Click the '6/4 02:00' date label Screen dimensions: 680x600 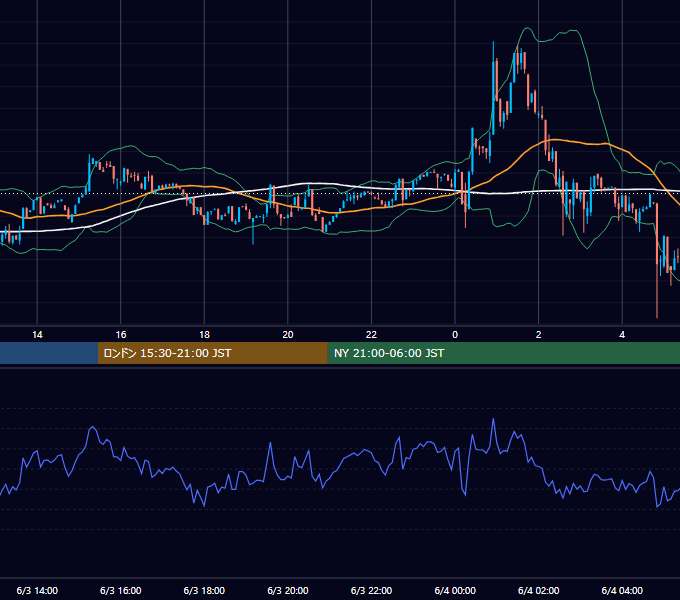(x=539, y=590)
